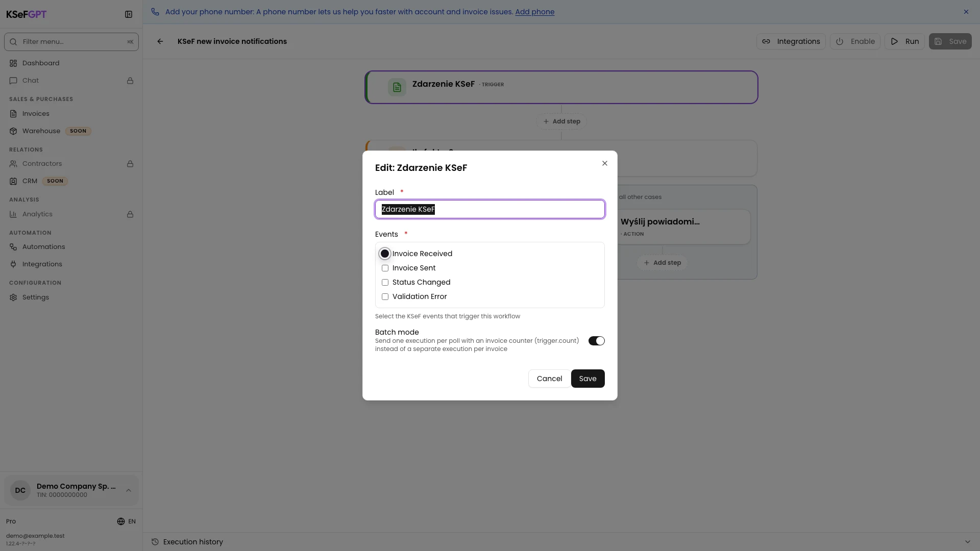Open Integrations in the sidebar menu
Image resolution: width=980 pixels, height=551 pixels.
click(71, 264)
